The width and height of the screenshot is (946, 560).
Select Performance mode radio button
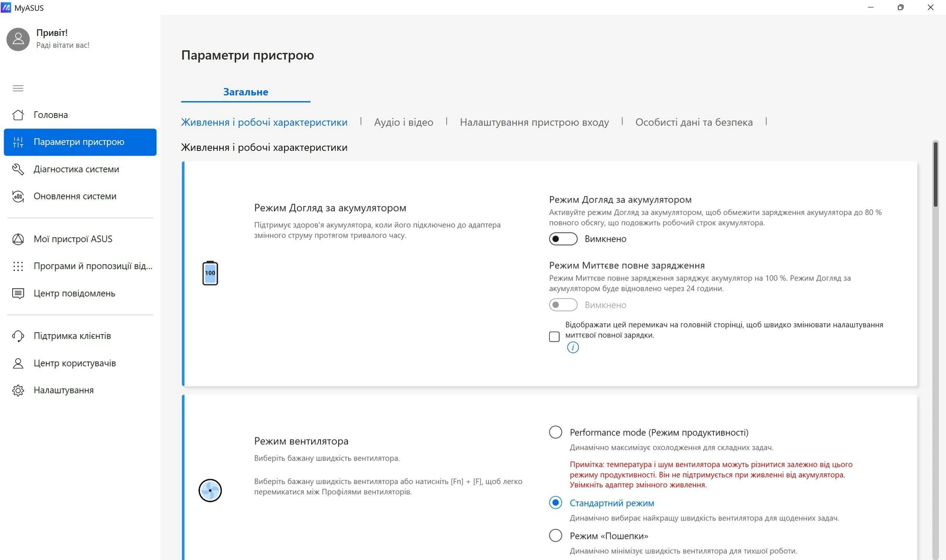click(556, 432)
